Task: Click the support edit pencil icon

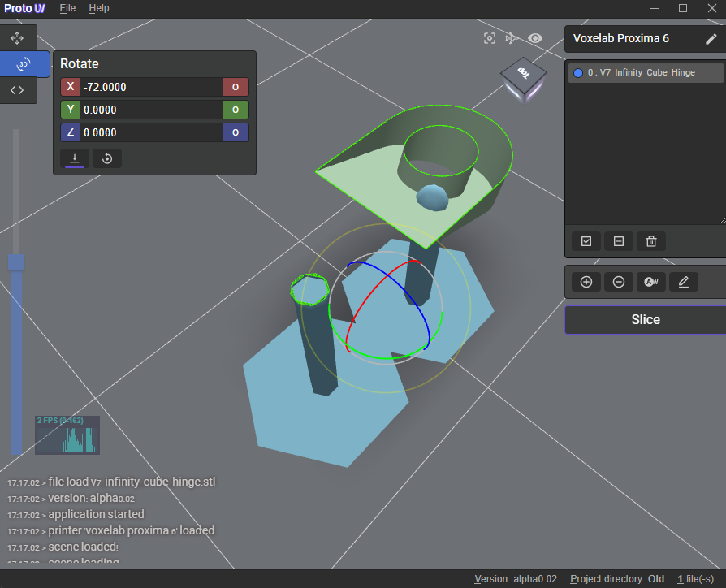Action: (x=684, y=282)
